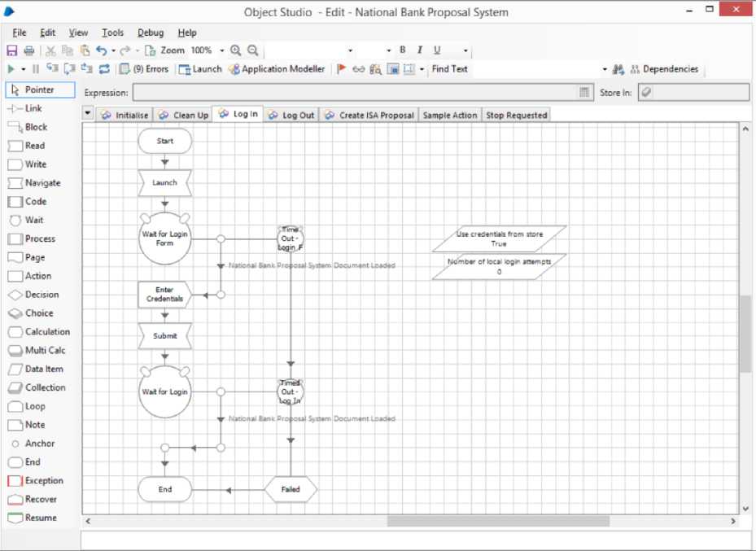Click the watch glasses icon

[x=358, y=69]
